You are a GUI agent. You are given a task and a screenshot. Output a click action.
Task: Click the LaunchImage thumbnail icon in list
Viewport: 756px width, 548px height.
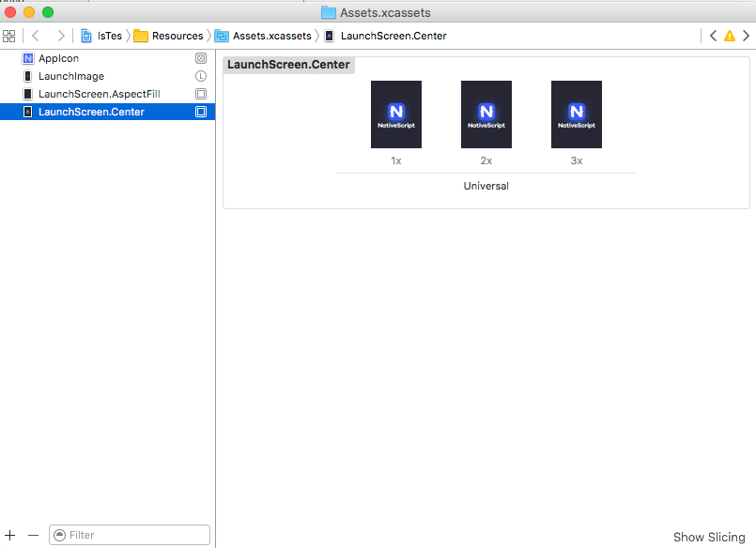point(28,76)
